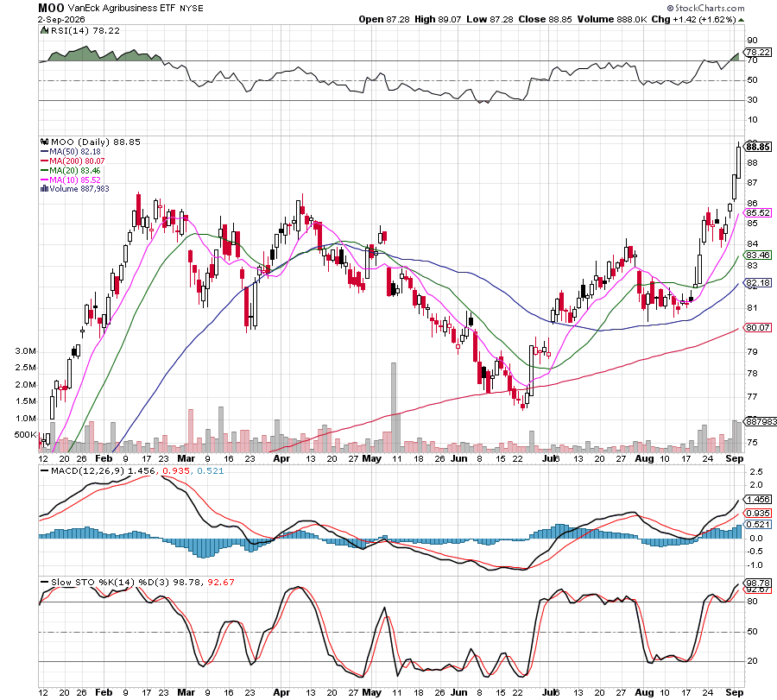Click the red 0.935 signal tag on right axis
The height and width of the screenshot is (700, 777).
pos(758,514)
